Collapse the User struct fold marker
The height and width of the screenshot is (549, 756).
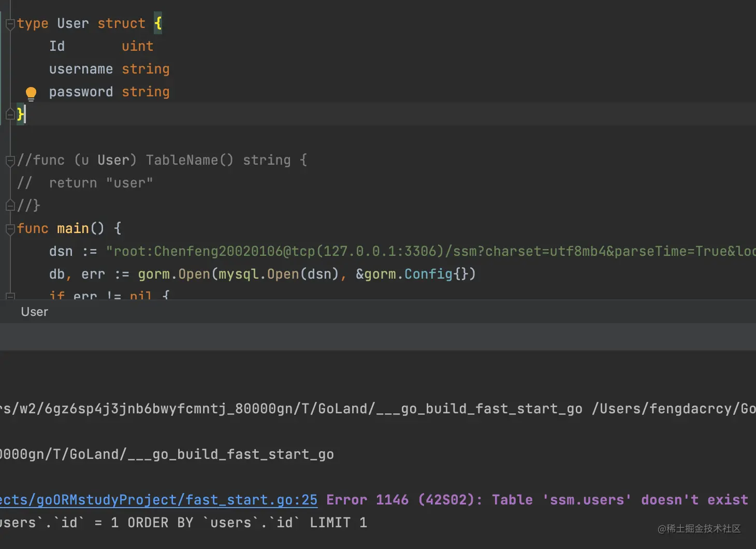pyautogui.click(x=10, y=24)
